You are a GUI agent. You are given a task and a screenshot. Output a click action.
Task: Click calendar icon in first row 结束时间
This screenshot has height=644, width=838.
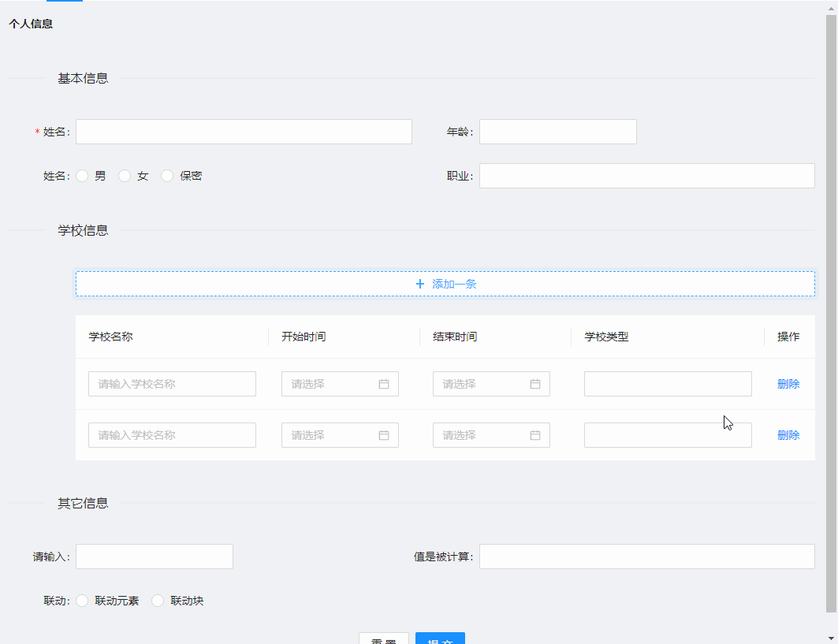(x=535, y=384)
